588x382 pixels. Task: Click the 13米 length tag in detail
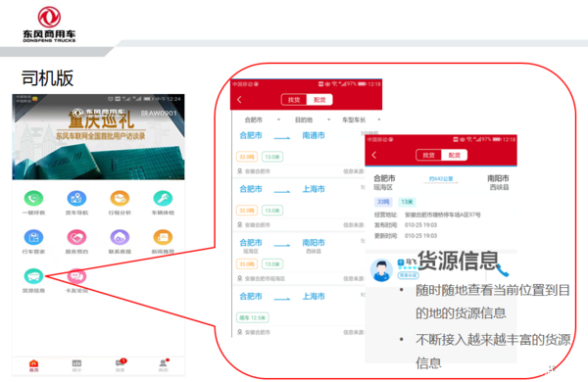pos(408,202)
